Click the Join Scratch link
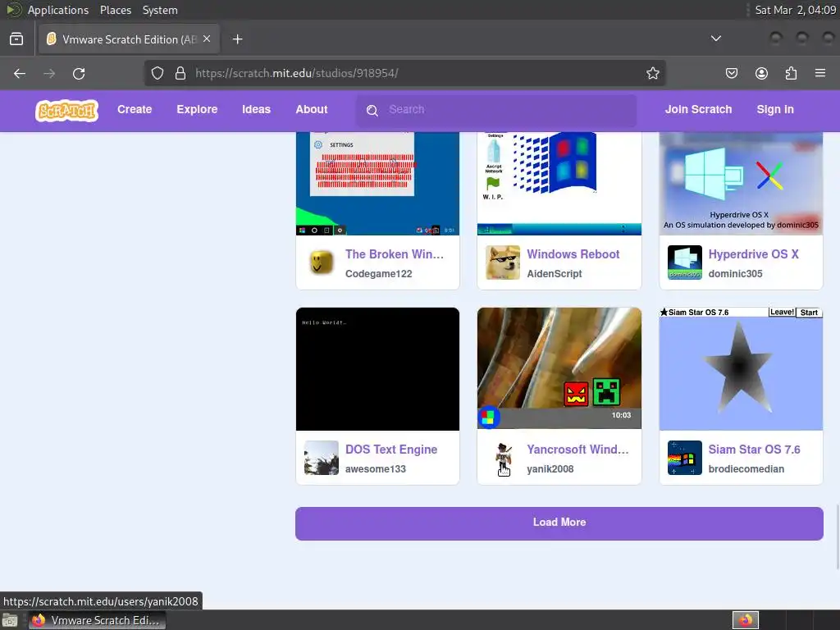 (698, 109)
